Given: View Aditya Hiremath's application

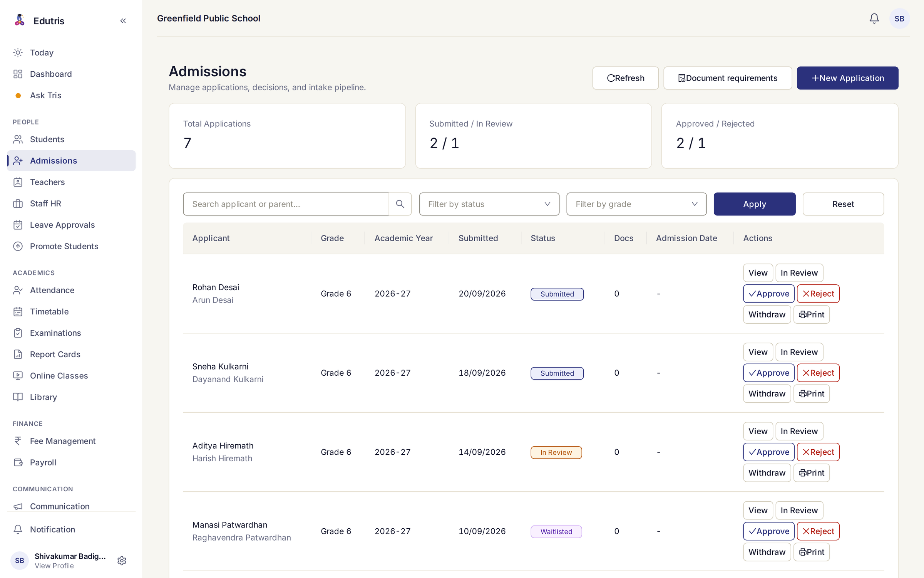Looking at the screenshot, I should point(758,431).
